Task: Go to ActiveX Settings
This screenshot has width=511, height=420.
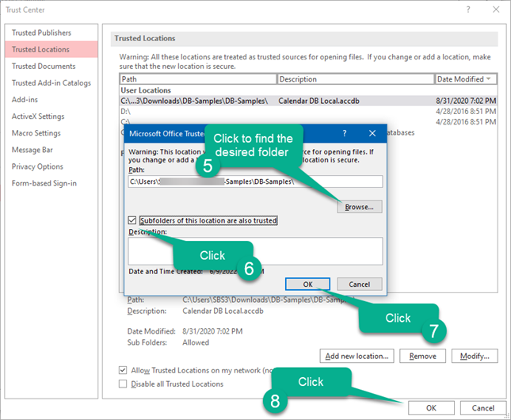Action: pos(38,116)
